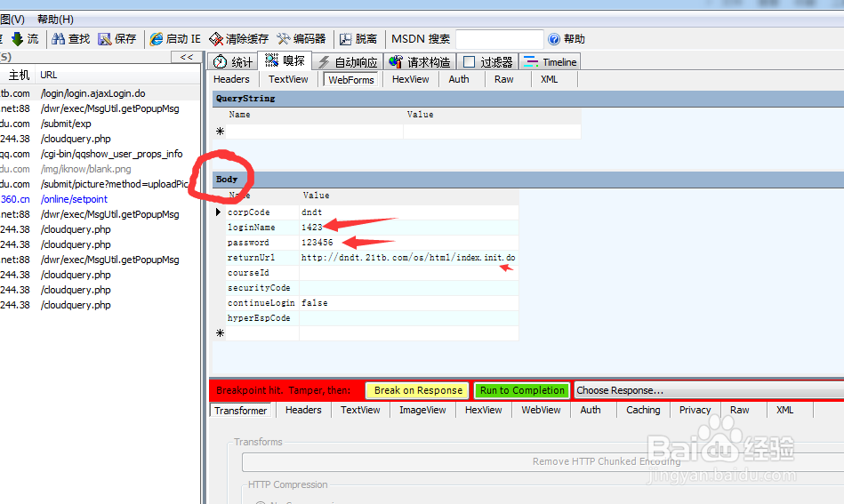Select response Headers tab
844x504 pixels.
click(303, 410)
